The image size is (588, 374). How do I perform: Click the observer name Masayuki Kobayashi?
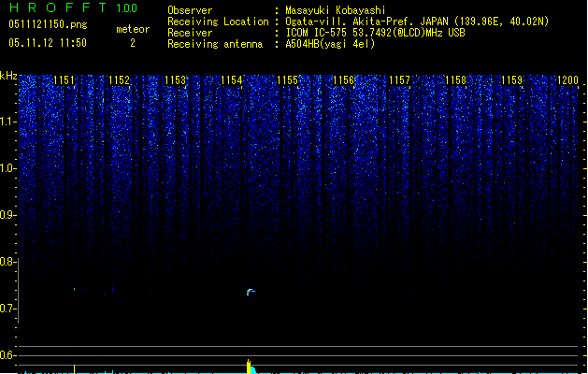336,10
